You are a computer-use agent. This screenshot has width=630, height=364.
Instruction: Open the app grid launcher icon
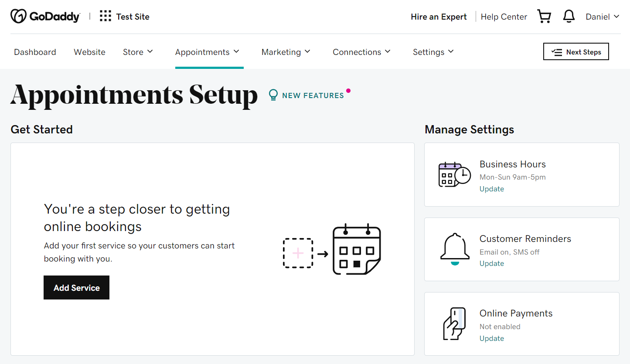tap(105, 17)
